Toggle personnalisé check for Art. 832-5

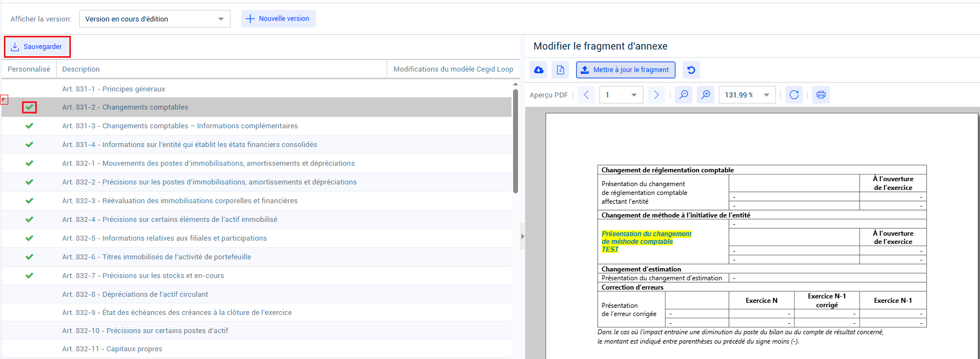point(30,238)
